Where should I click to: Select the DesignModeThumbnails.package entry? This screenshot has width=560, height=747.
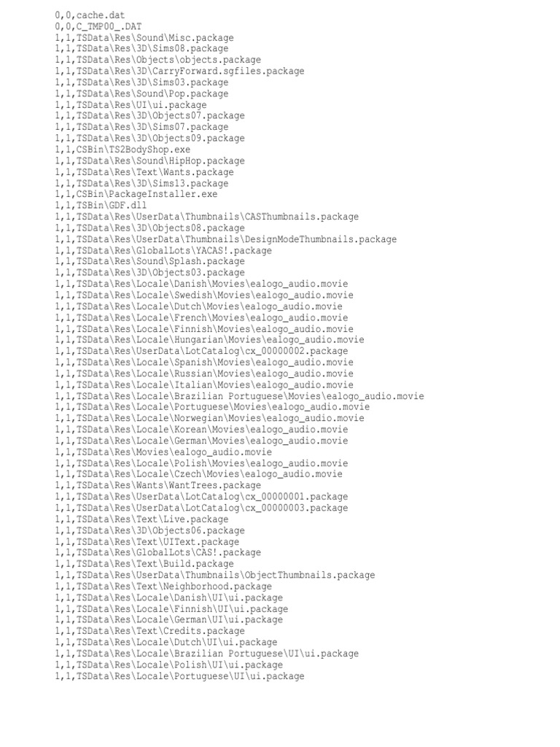pyautogui.click(x=226, y=239)
